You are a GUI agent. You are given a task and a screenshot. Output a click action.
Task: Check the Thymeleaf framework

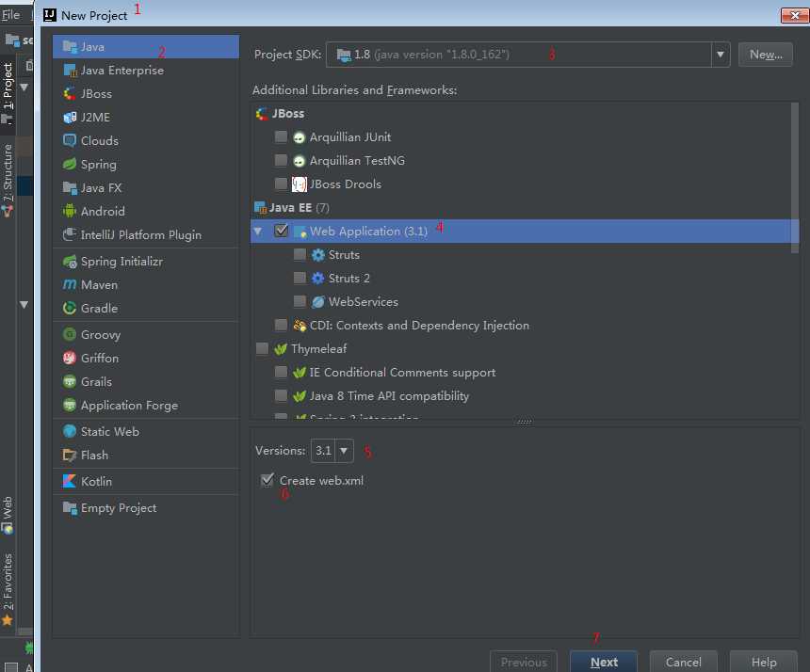click(x=262, y=349)
